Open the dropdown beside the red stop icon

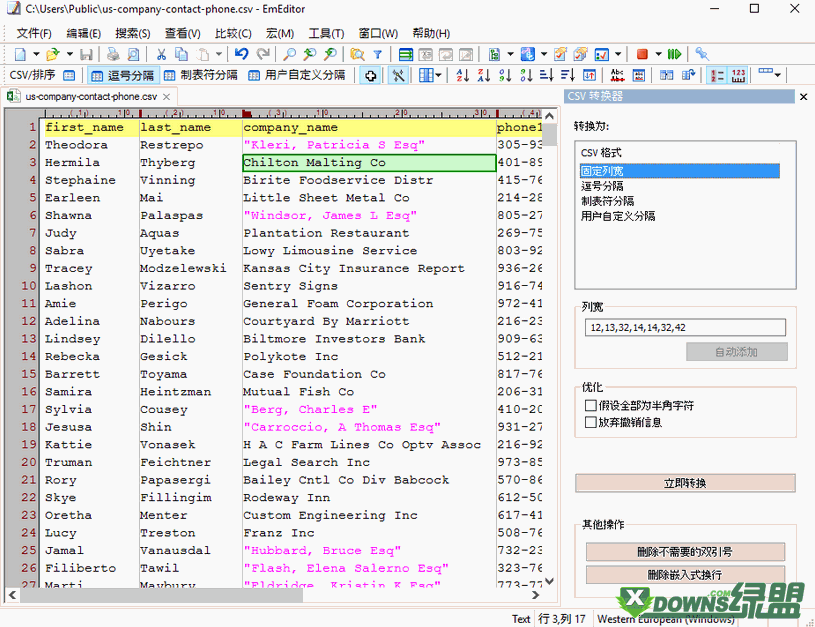(658, 54)
